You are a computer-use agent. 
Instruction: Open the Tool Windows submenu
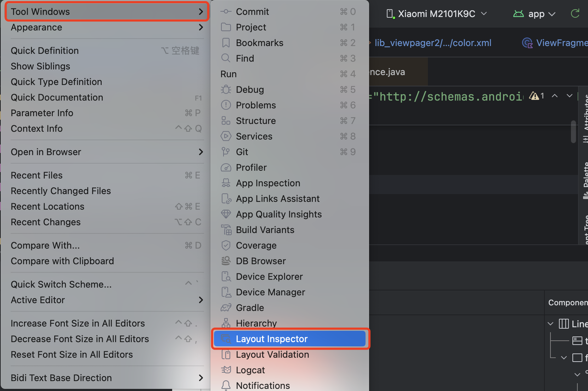coord(107,12)
